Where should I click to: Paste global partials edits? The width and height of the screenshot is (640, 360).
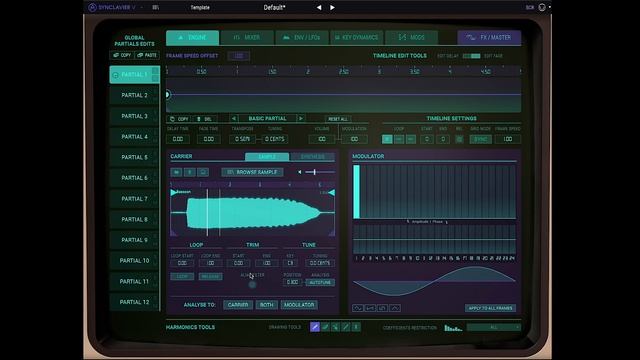point(147,55)
